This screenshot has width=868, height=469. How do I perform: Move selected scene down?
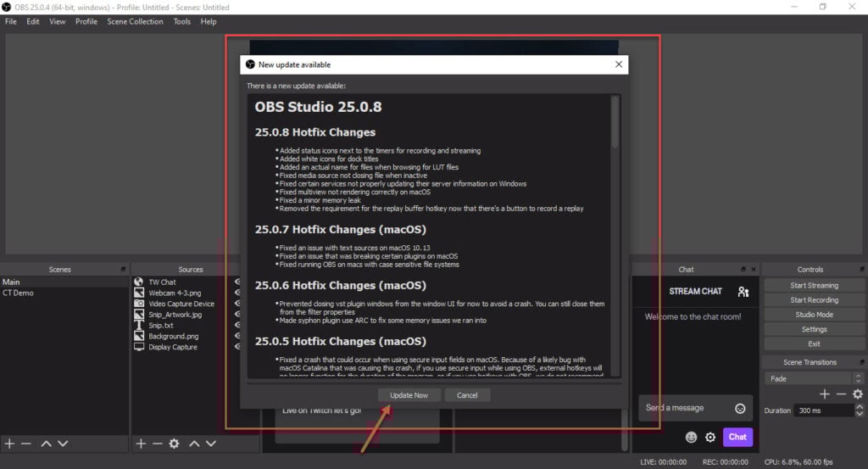tap(63, 444)
